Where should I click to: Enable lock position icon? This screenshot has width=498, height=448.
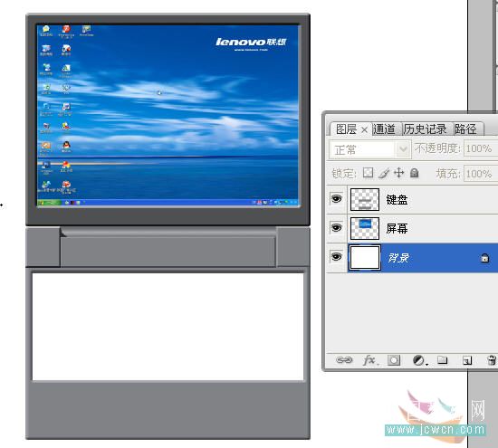399,173
